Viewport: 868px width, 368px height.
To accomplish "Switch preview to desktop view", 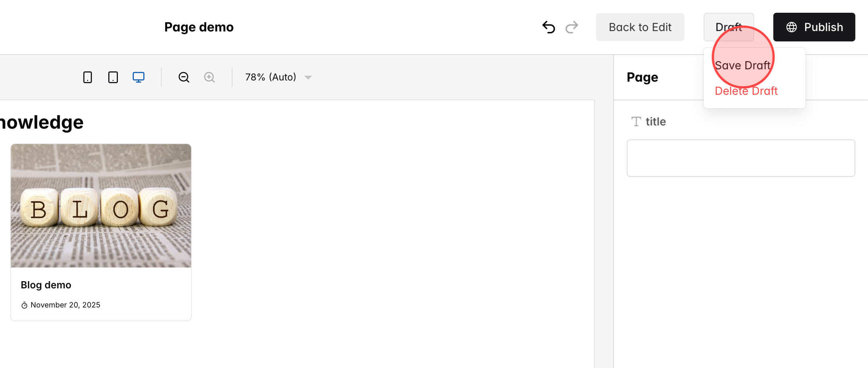I will (138, 77).
